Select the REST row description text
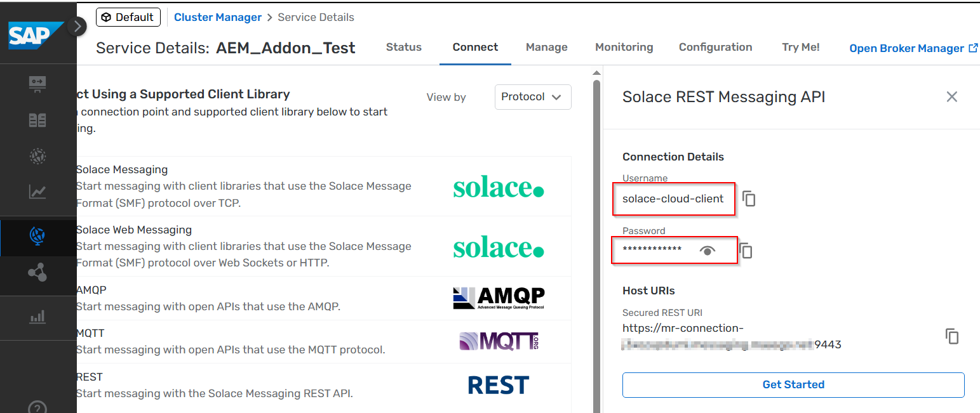This screenshot has height=413, width=980. point(214,393)
